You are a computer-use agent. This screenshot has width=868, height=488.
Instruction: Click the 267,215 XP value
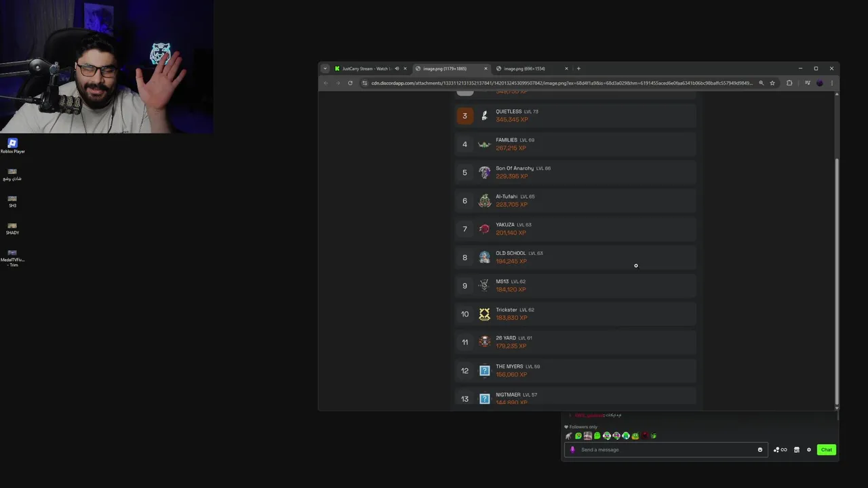coord(511,148)
